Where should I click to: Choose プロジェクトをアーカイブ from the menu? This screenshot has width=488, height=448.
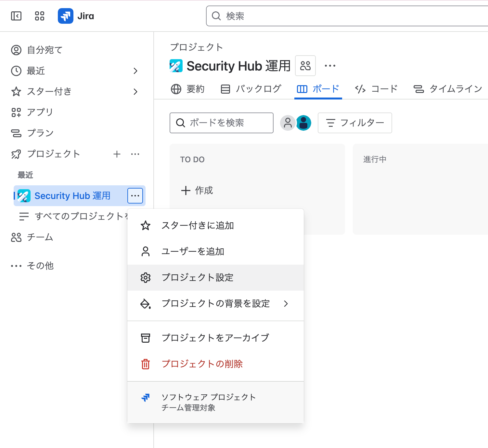[216, 338]
